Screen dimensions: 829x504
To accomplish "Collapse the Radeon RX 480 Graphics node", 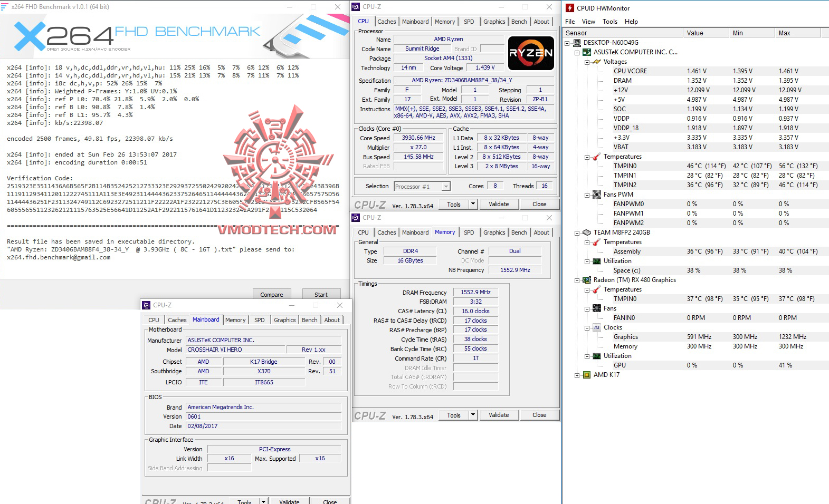I will (x=577, y=280).
